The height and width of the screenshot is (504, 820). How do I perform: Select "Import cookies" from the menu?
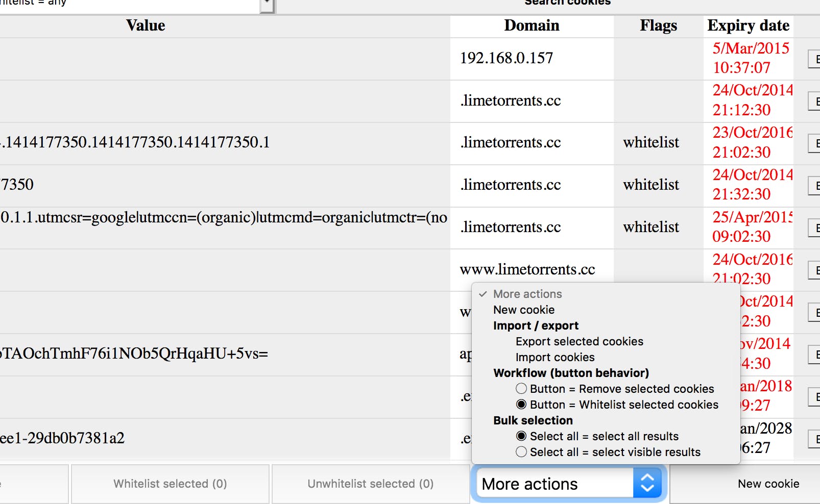554,357
